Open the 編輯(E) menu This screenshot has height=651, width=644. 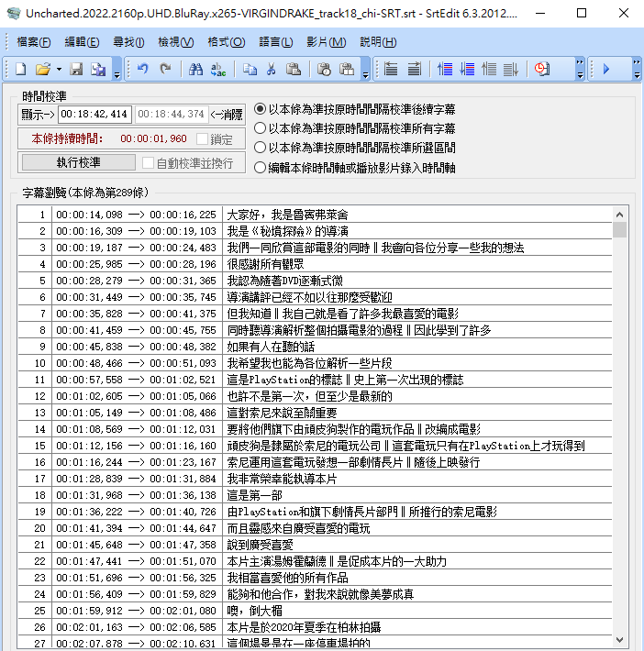point(82,42)
